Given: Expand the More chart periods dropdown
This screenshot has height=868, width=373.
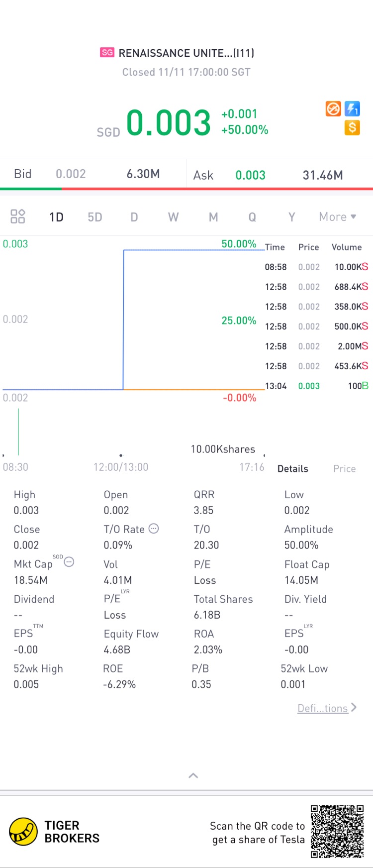Looking at the screenshot, I should click(x=338, y=217).
